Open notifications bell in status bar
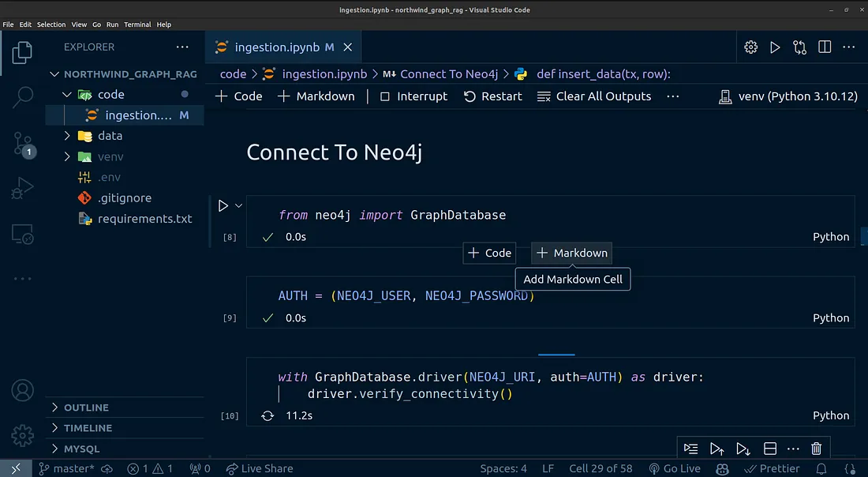 click(x=821, y=468)
